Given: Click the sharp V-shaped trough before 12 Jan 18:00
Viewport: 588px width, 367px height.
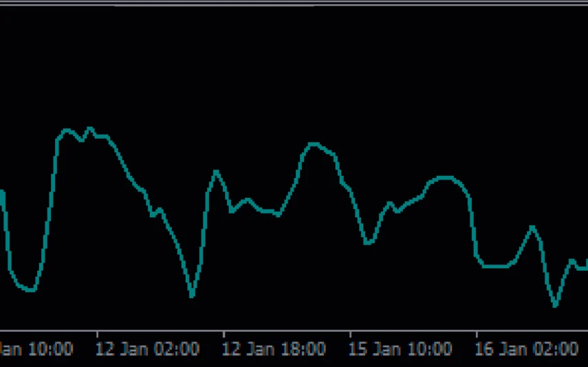Looking at the screenshot, I should tap(192, 296).
